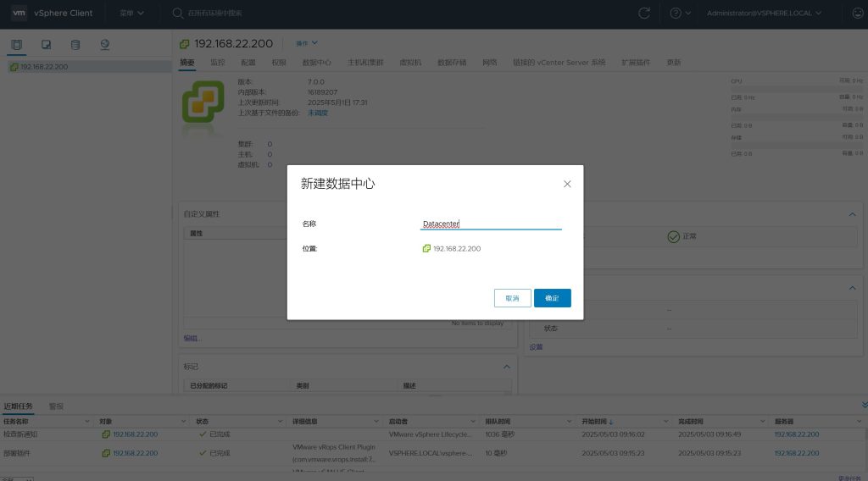Open the Initiator column filter dropdown
Image resolution: width=868 pixels, height=481 pixels.
[472, 421]
